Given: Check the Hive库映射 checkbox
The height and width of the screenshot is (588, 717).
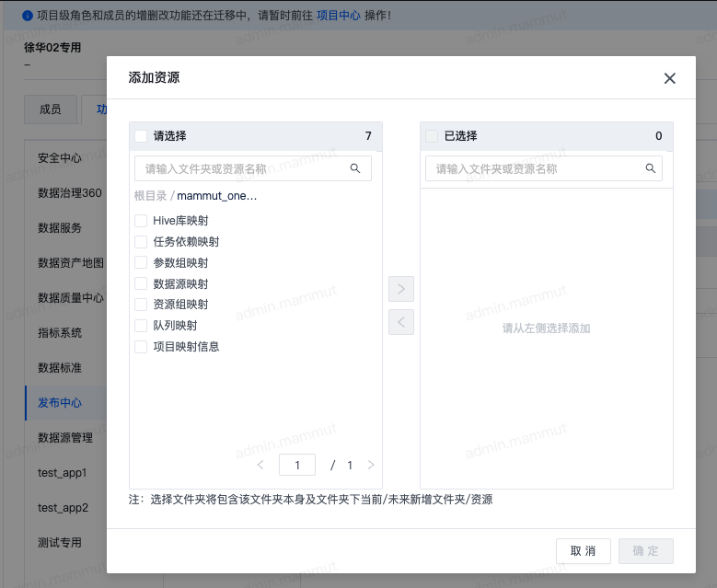Looking at the screenshot, I should (141, 221).
